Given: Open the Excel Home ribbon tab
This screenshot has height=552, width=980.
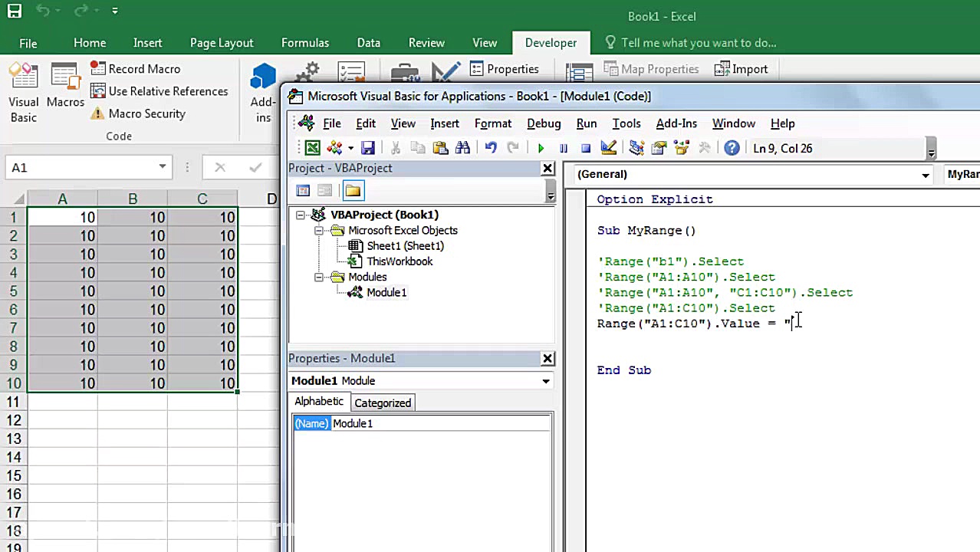Looking at the screenshot, I should pos(90,43).
